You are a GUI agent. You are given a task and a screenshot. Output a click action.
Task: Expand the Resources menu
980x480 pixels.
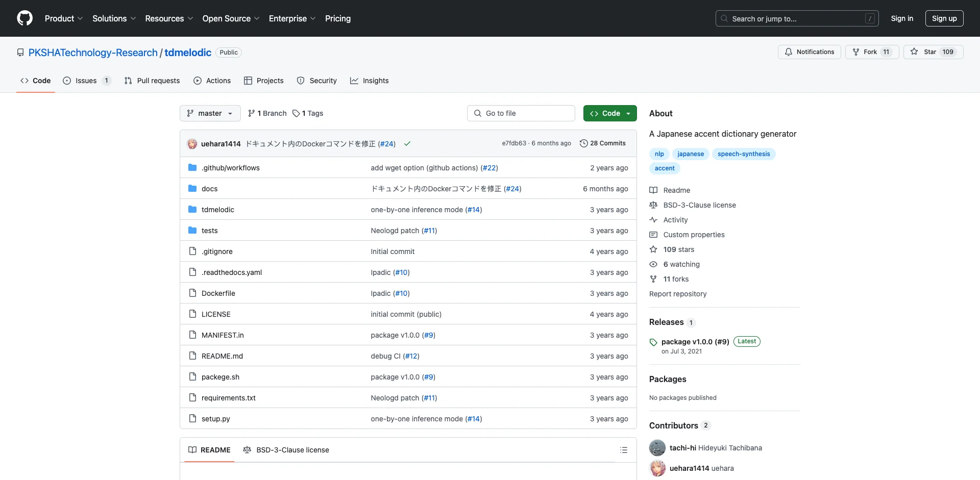coord(169,18)
